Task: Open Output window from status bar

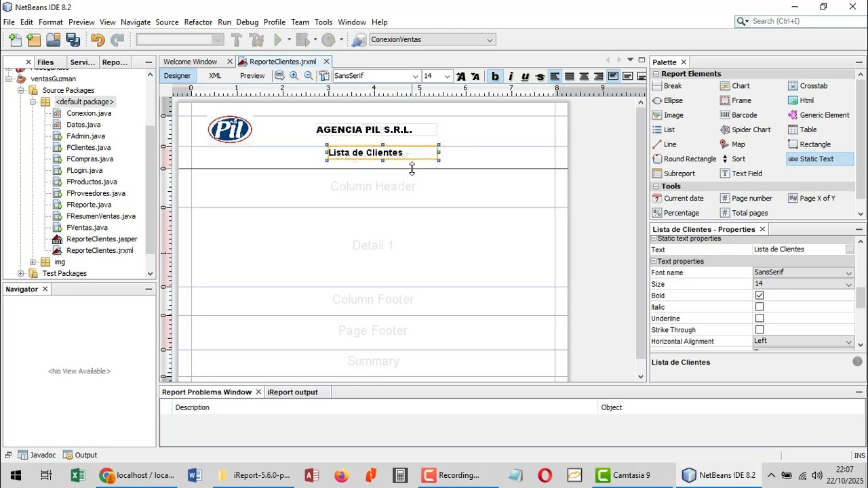Action: point(80,455)
